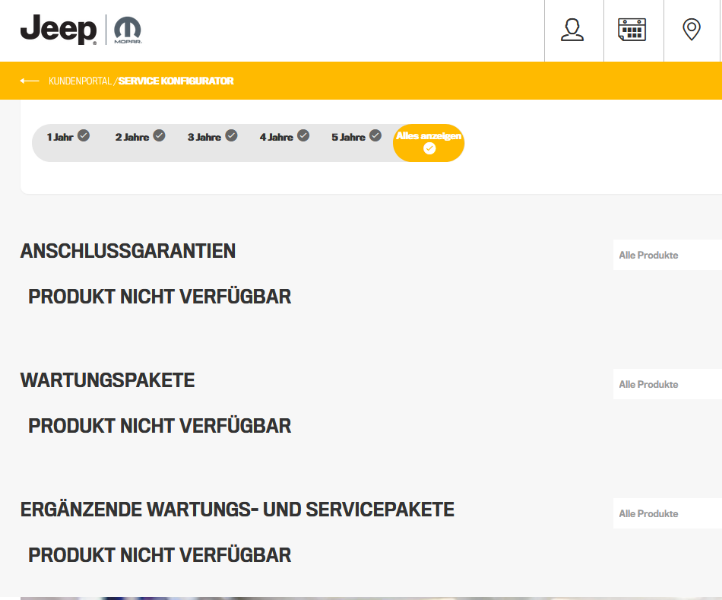Expand Alle Produkte dropdown for Ergänzende Wartungs- und Servicepakete
This screenshot has height=600, width=722.
click(x=667, y=513)
